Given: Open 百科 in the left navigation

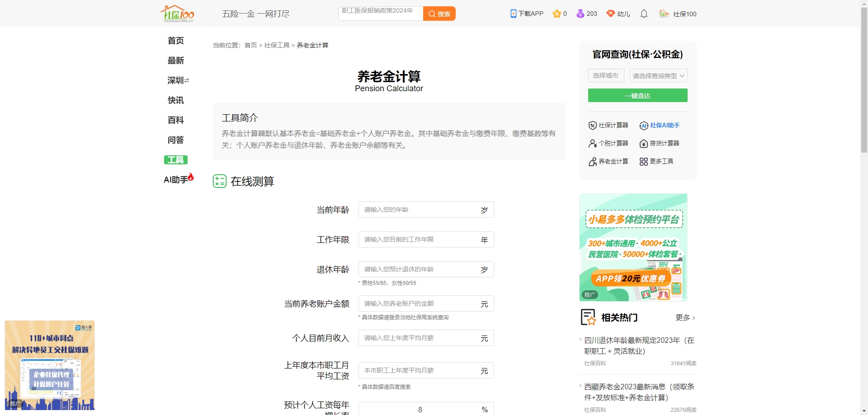Looking at the screenshot, I should point(176,120).
